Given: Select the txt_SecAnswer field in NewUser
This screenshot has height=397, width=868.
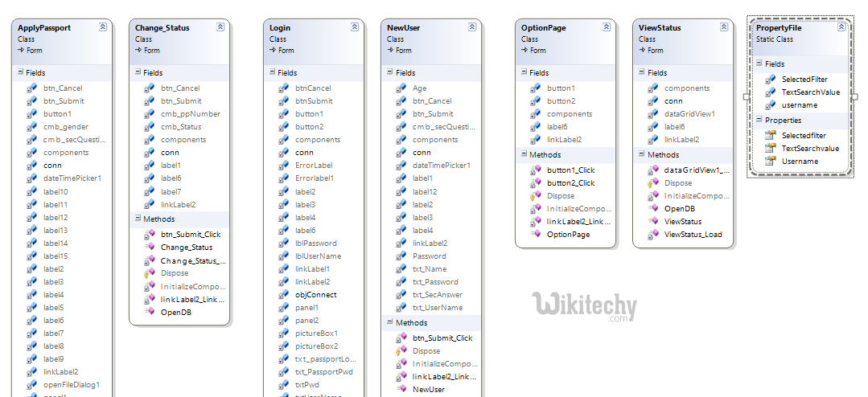Looking at the screenshot, I should tap(437, 295).
